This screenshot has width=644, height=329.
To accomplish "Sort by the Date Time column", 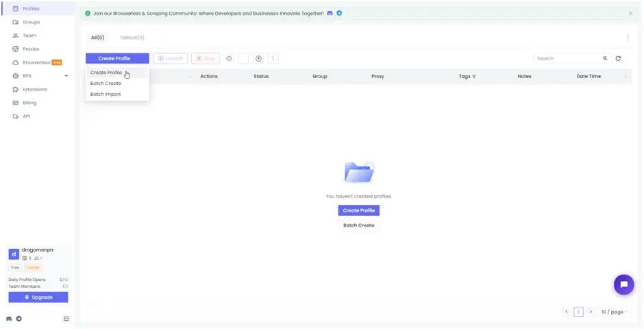I will click(x=589, y=76).
